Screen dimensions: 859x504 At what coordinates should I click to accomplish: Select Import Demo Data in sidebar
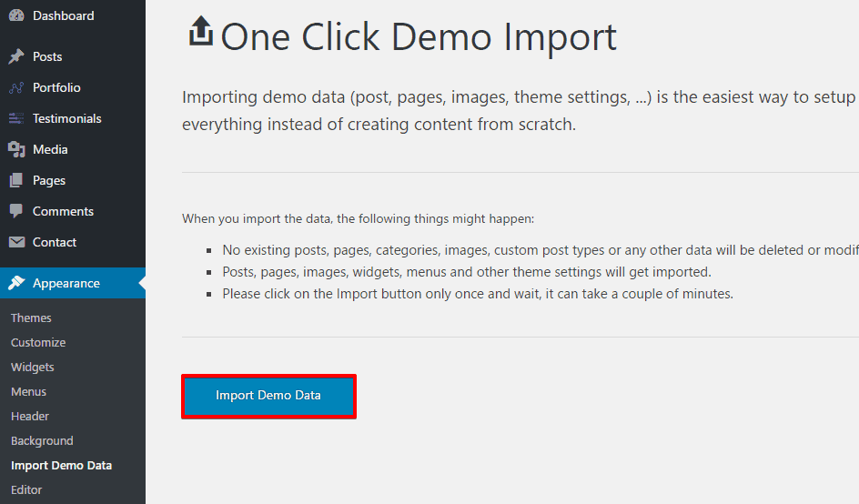click(61, 465)
